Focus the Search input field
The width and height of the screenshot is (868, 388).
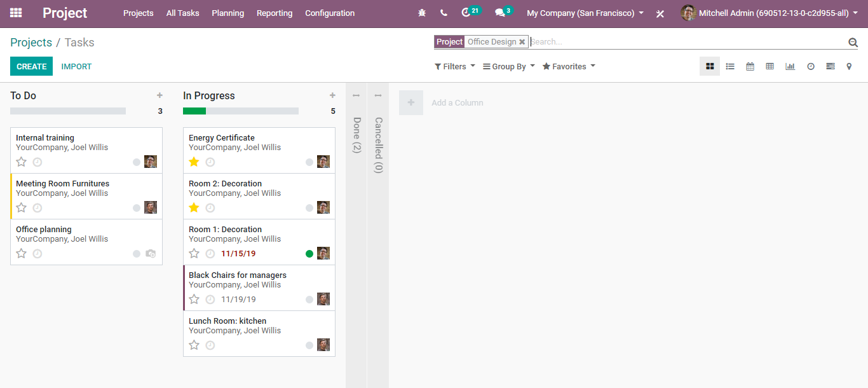[x=688, y=42]
